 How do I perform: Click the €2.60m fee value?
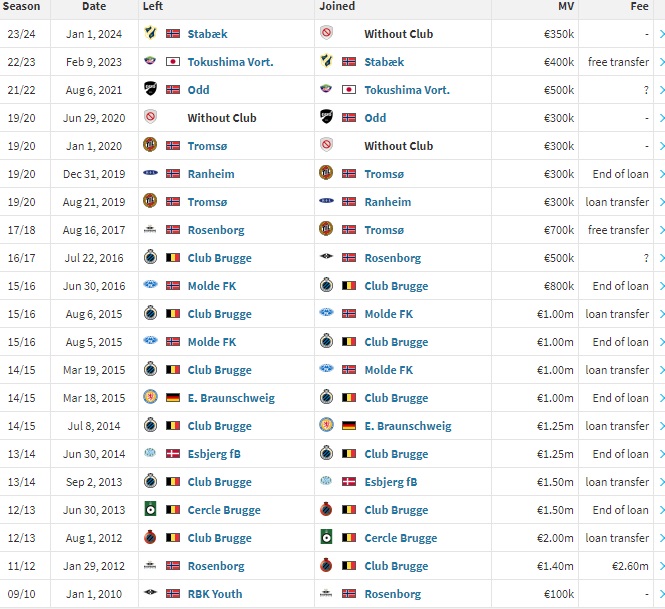coord(628,566)
